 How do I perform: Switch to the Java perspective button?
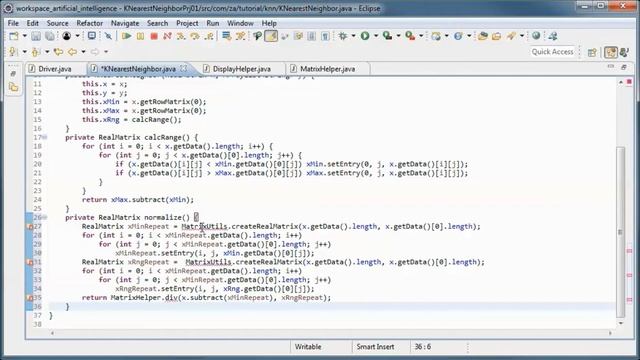coord(611,52)
